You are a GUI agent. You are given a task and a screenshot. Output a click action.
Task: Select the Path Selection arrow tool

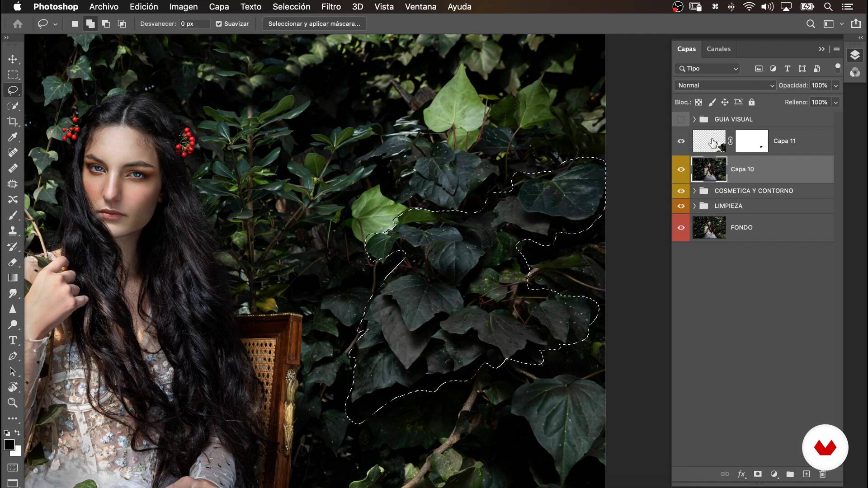pos(13,371)
